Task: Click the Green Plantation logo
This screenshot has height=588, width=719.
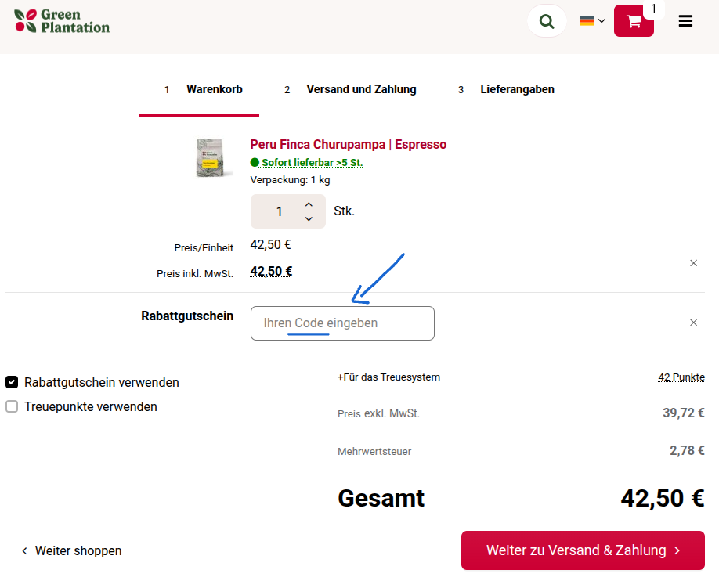Action: point(62,21)
